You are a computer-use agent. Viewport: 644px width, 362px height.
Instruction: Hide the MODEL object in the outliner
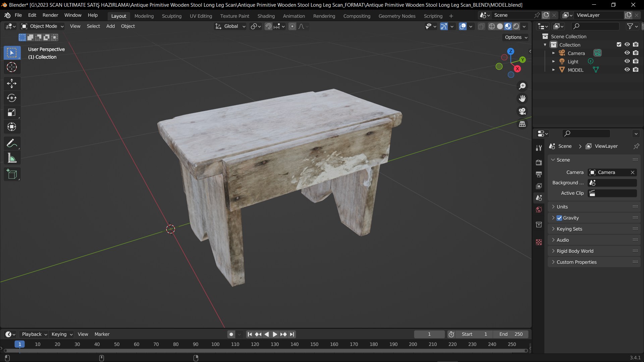627,70
